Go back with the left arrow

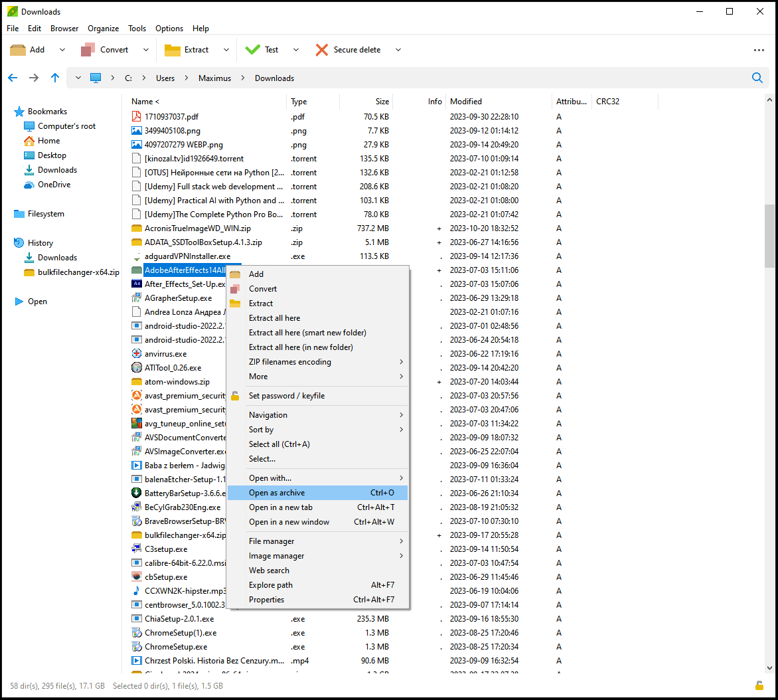(13, 78)
